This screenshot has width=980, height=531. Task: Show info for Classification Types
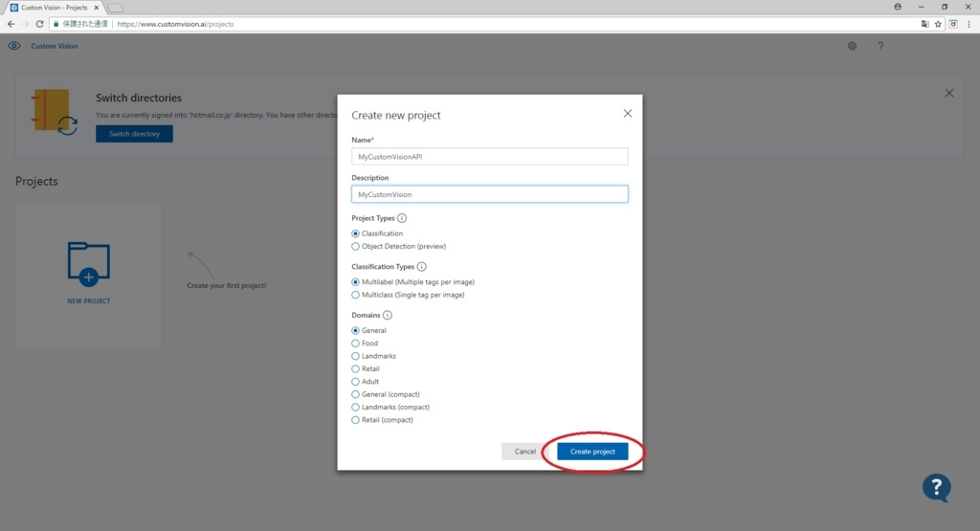click(422, 267)
